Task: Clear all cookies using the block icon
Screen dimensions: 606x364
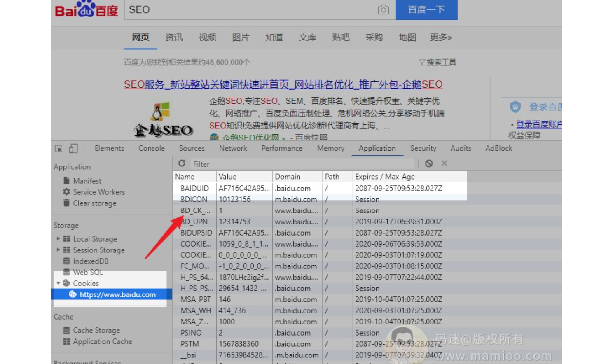Action: click(429, 163)
